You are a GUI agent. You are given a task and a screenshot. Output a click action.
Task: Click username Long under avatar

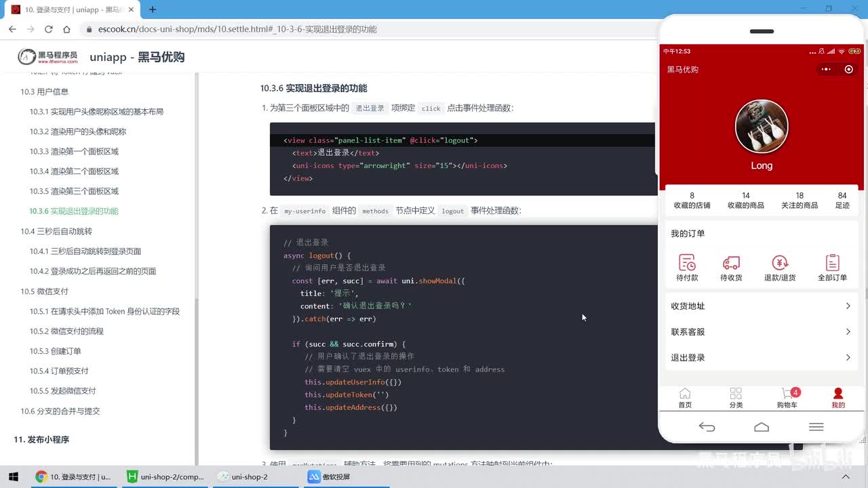click(762, 165)
